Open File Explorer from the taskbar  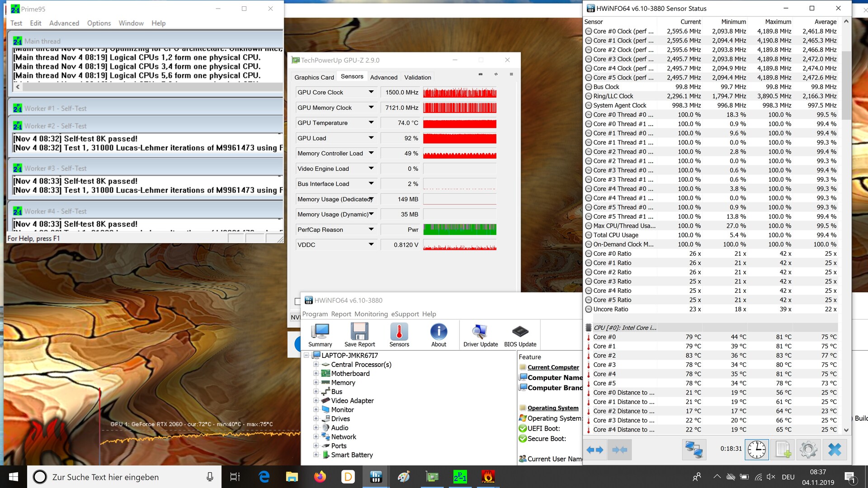pos(292,477)
